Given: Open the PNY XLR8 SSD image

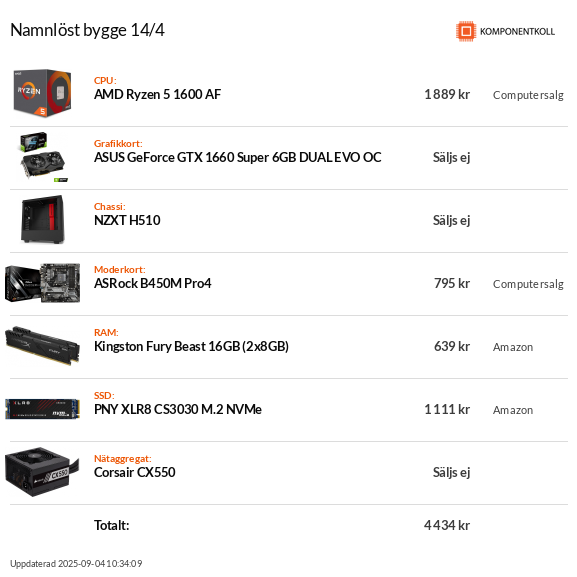Looking at the screenshot, I should pos(42,409).
